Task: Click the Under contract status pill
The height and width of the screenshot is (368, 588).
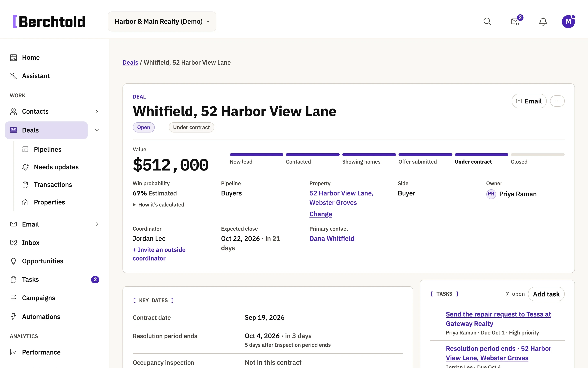Action: point(191,127)
